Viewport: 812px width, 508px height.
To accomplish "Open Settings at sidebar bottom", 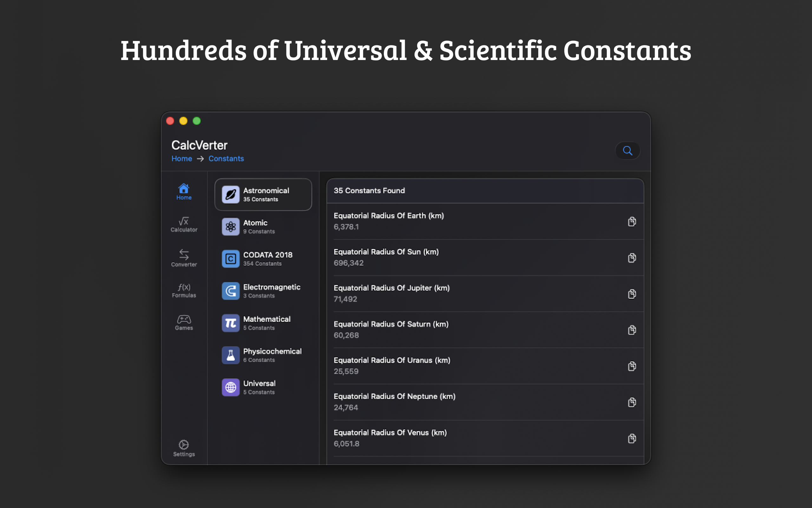I will pyautogui.click(x=184, y=448).
